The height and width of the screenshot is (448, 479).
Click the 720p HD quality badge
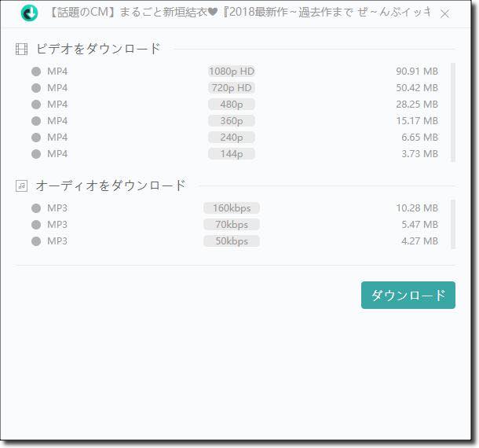point(232,88)
